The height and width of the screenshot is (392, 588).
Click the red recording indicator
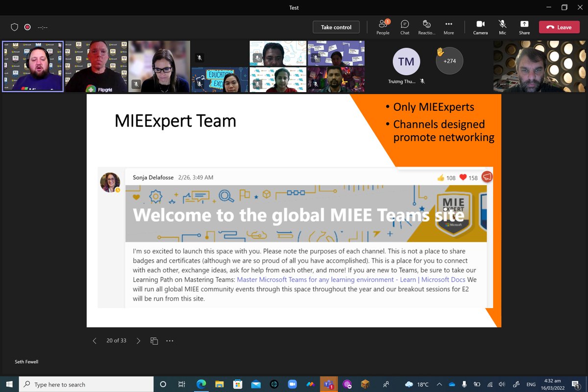[27, 27]
